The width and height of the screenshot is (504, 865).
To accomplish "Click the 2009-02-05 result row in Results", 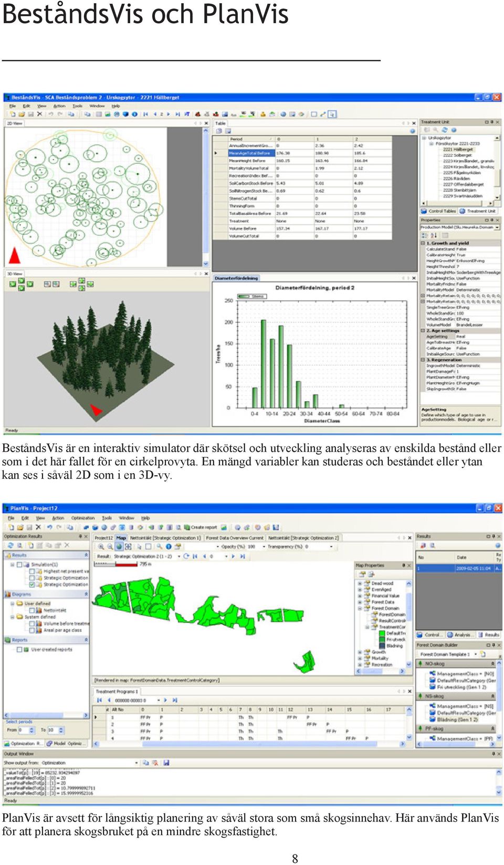I will coord(458,569).
